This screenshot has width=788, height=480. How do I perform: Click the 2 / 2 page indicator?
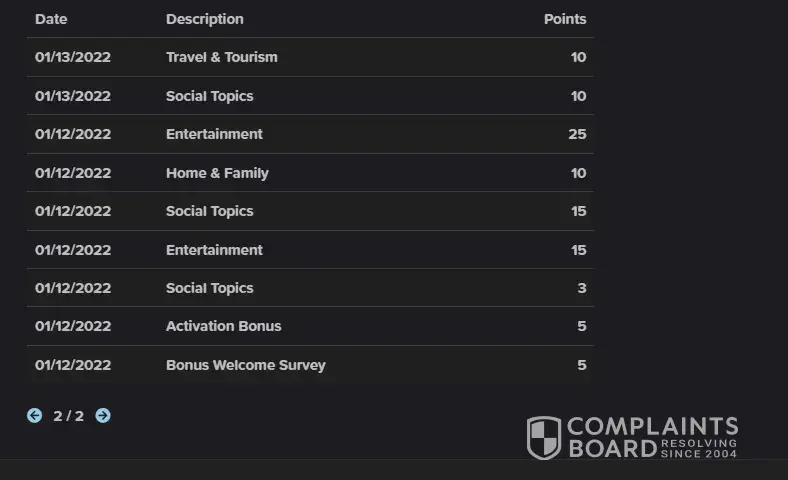coord(69,416)
